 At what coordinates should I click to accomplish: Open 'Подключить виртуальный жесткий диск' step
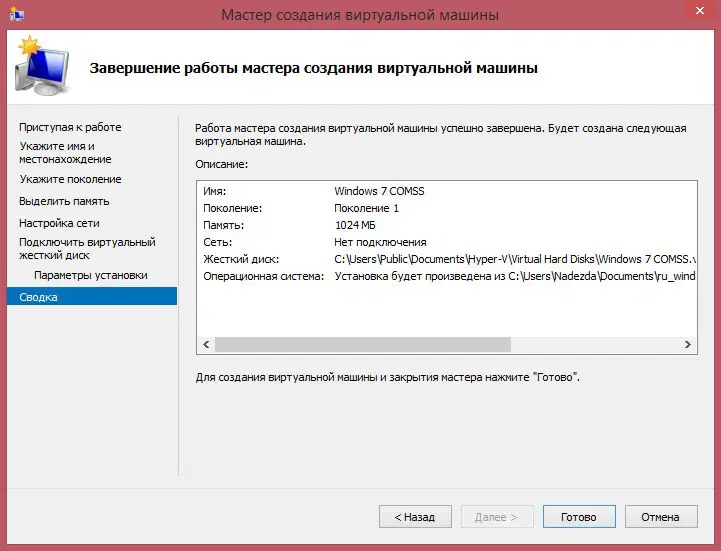click(x=87, y=248)
